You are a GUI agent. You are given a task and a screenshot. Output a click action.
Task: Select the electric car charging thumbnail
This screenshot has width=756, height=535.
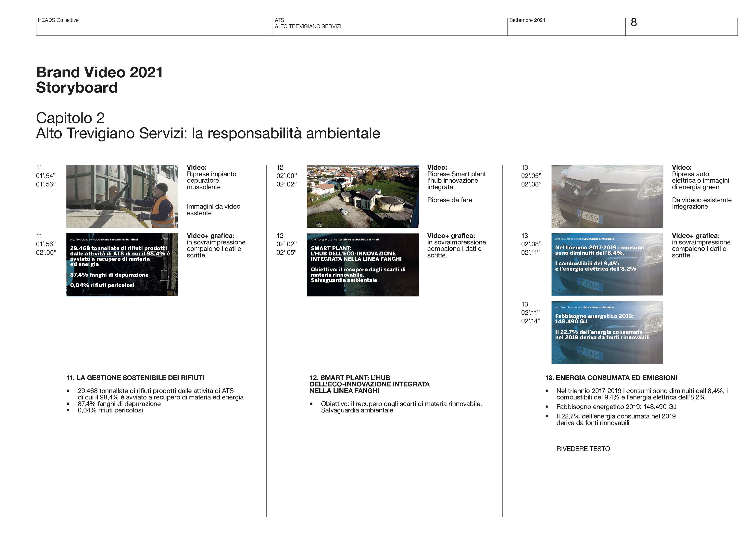click(x=607, y=196)
